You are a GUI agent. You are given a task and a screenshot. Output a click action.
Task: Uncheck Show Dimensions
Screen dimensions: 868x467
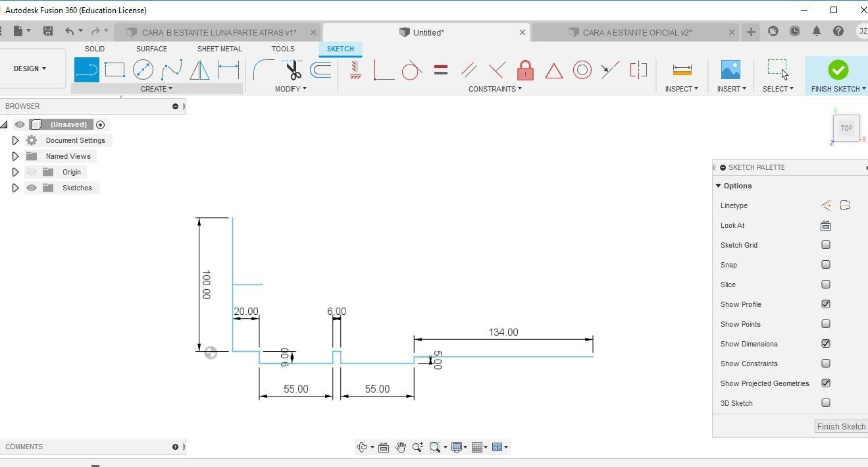(x=825, y=344)
